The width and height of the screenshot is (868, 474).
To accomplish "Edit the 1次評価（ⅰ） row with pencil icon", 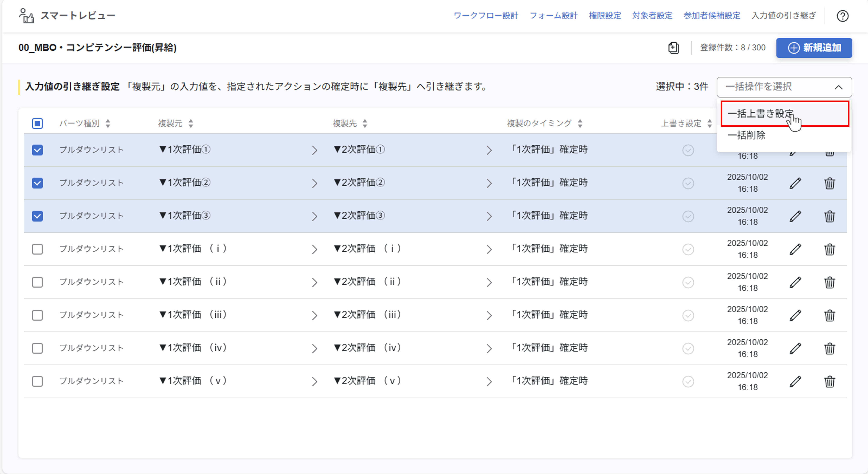I will [795, 249].
